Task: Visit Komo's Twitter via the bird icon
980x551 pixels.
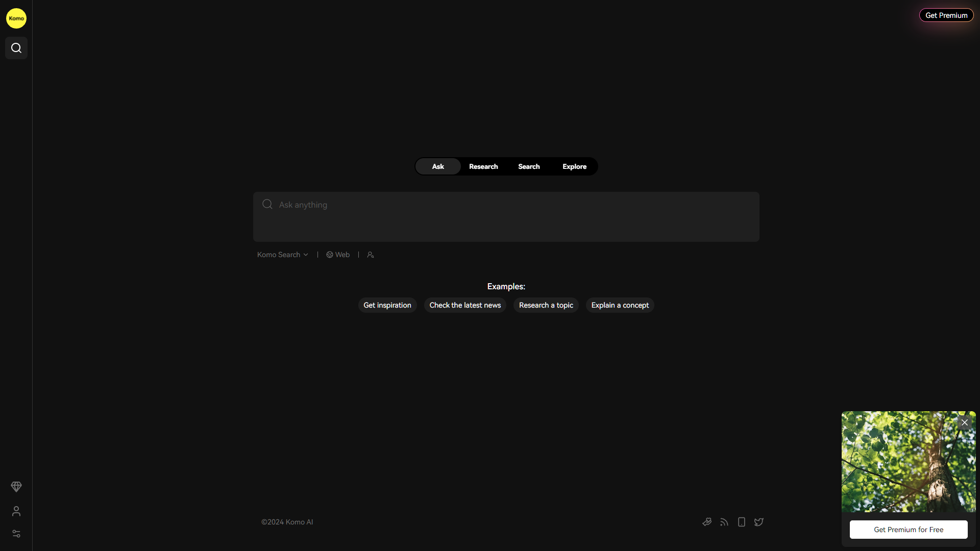Action: pos(758,522)
